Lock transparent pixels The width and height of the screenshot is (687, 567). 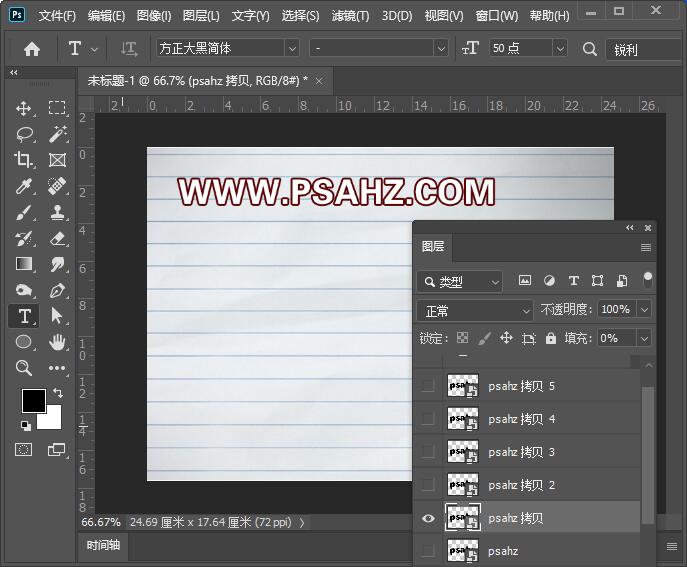(x=462, y=337)
